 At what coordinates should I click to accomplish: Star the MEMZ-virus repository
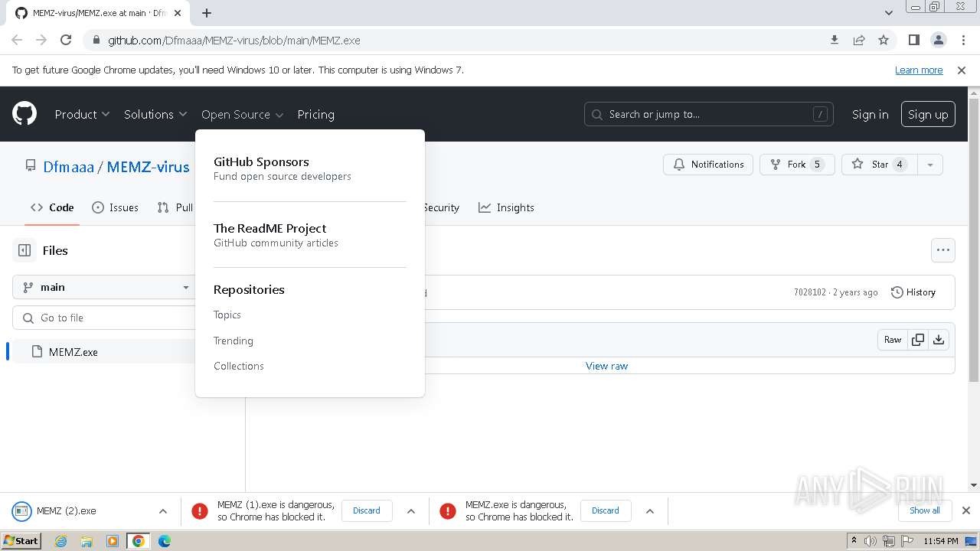(x=879, y=165)
